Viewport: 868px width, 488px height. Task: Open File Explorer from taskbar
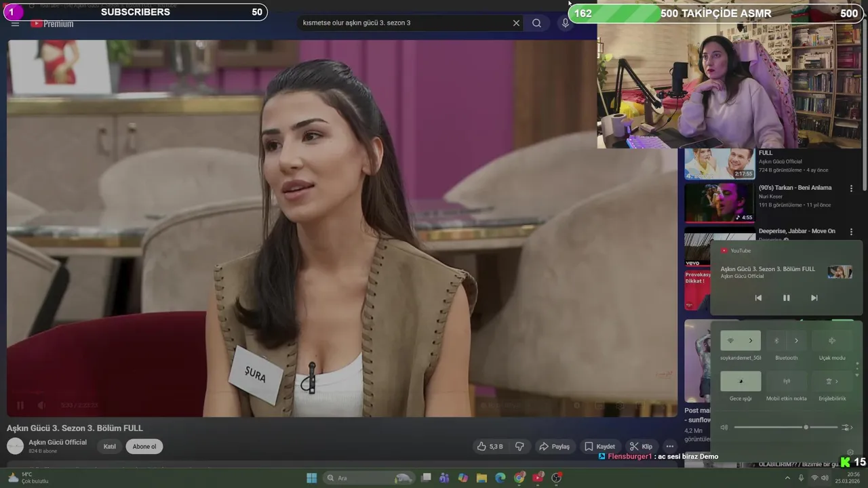tap(481, 478)
